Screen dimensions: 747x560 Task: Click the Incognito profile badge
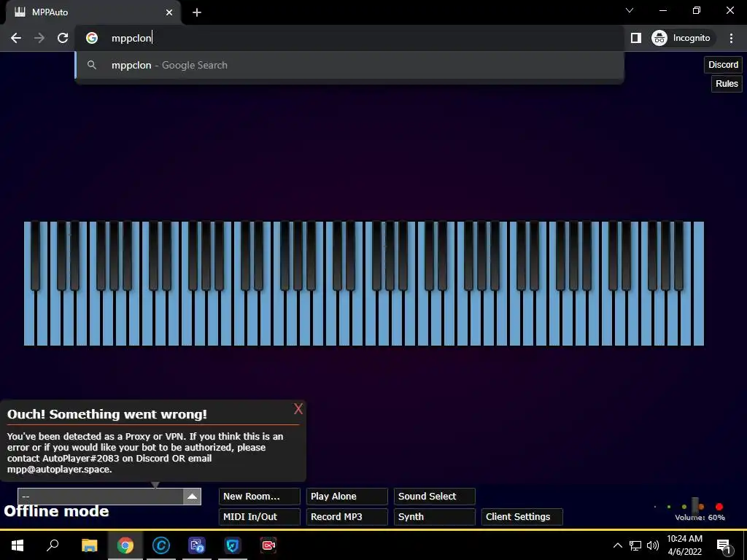coord(681,38)
